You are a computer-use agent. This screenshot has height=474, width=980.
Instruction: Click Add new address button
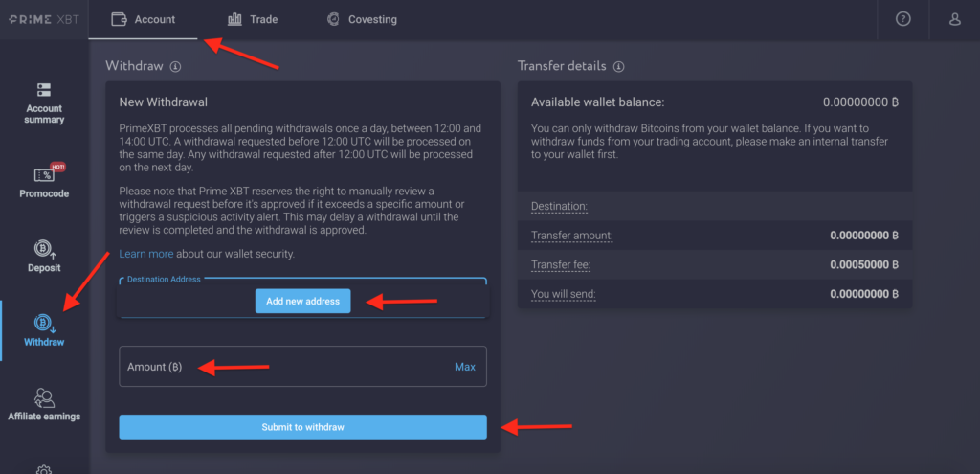point(302,301)
